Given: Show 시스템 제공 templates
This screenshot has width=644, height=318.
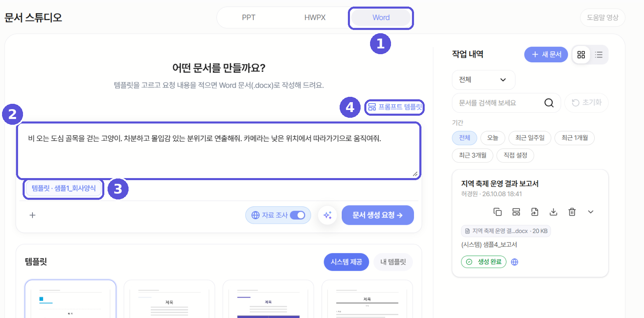Looking at the screenshot, I should tap(346, 262).
